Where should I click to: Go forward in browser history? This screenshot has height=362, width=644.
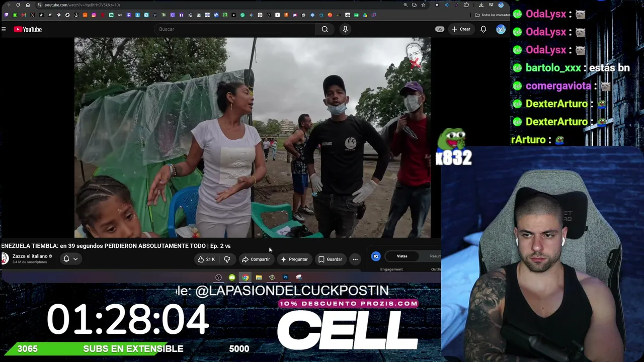click(8, 5)
